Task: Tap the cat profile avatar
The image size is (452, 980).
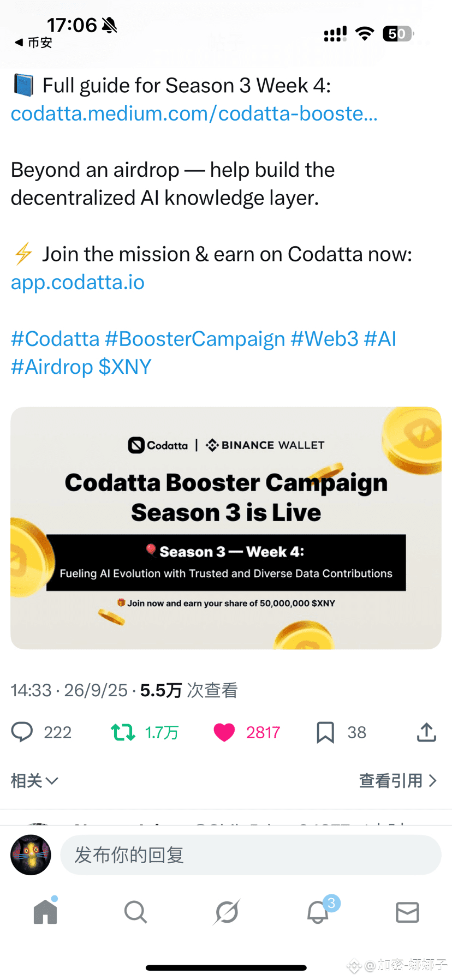Action: [x=31, y=854]
